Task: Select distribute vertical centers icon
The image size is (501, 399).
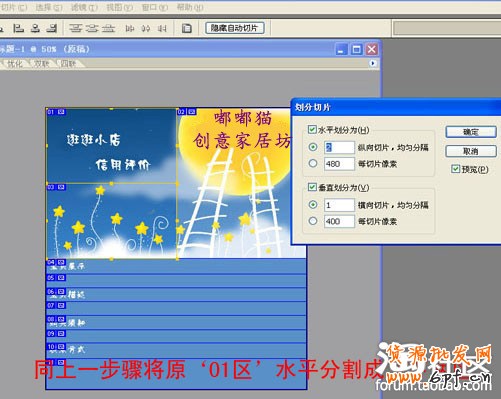Action: click(92, 28)
